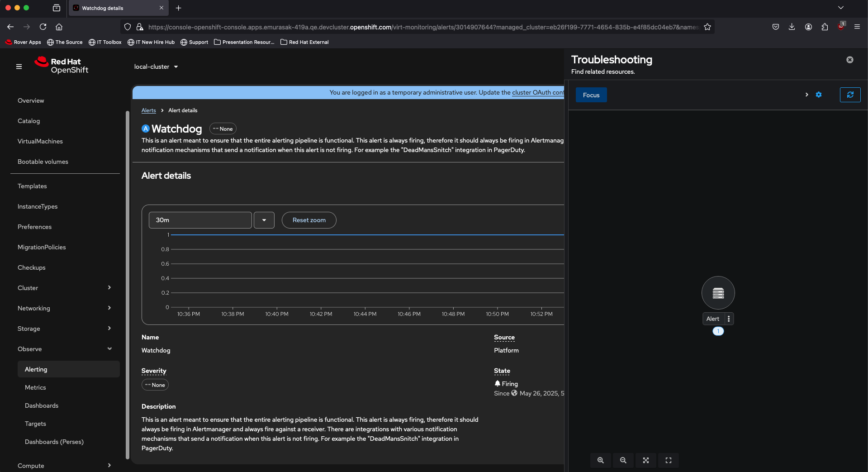The height and width of the screenshot is (472, 868).
Task: Click the Alerts breadcrumb link
Action: click(x=148, y=110)
